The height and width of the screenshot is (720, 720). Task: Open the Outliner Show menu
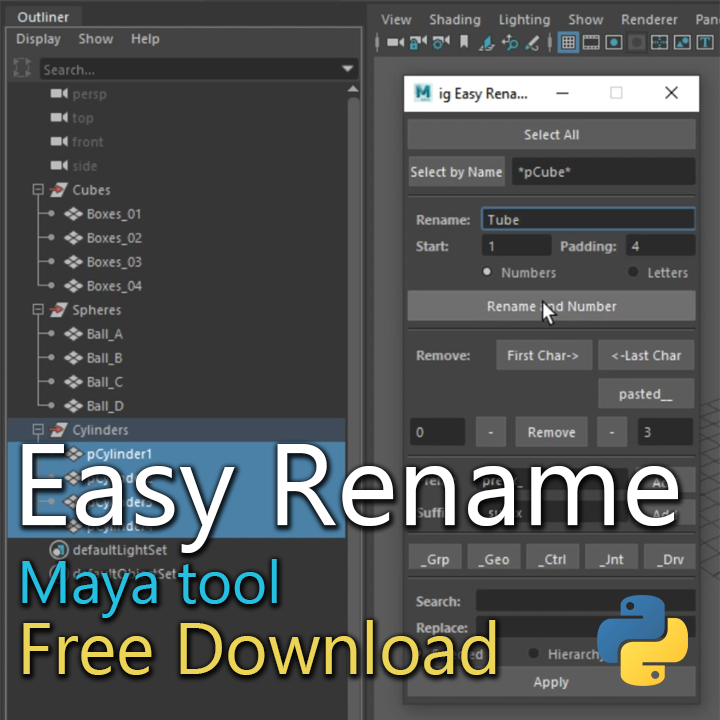[96, 39]
